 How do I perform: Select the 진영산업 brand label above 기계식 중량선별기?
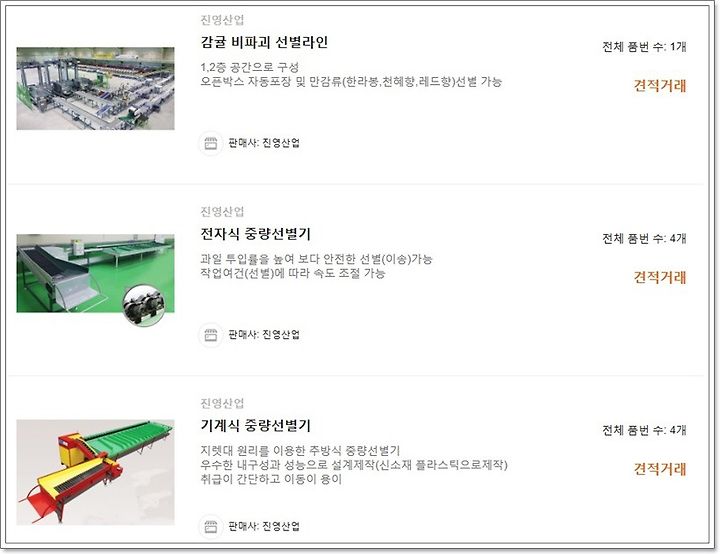pos(222,403)
